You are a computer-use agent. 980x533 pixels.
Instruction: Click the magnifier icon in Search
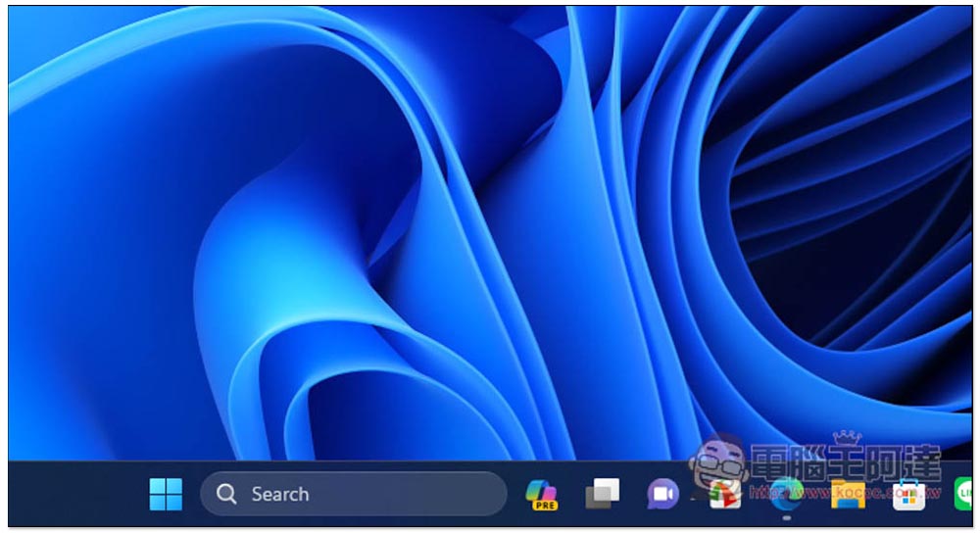(x=225, y=494)
